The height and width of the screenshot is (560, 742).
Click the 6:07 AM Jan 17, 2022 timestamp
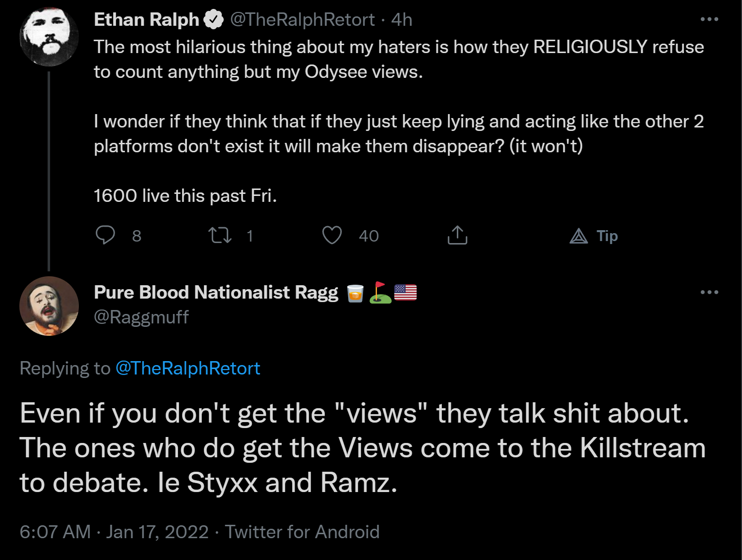coord(114,532)
